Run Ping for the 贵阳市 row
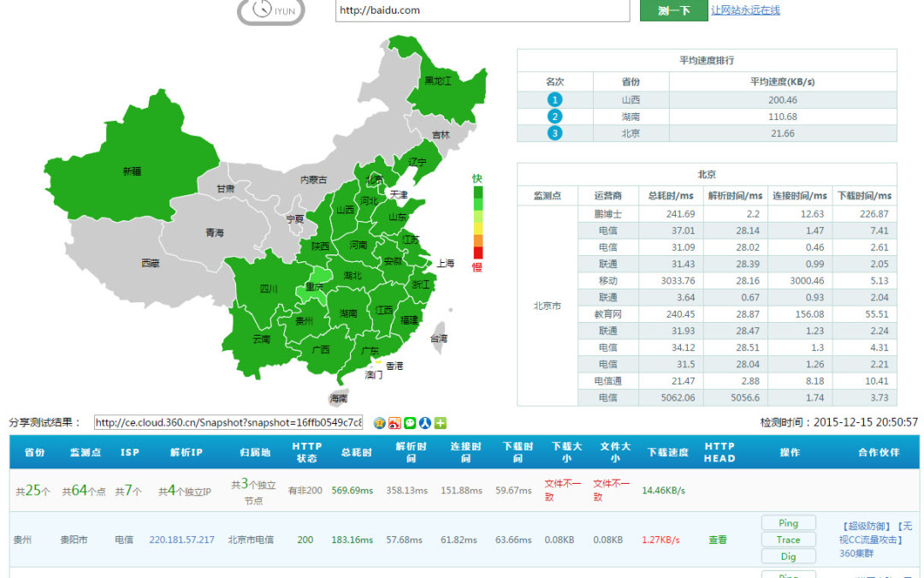The width and height of the screenshot is (924, 578). 788,523
